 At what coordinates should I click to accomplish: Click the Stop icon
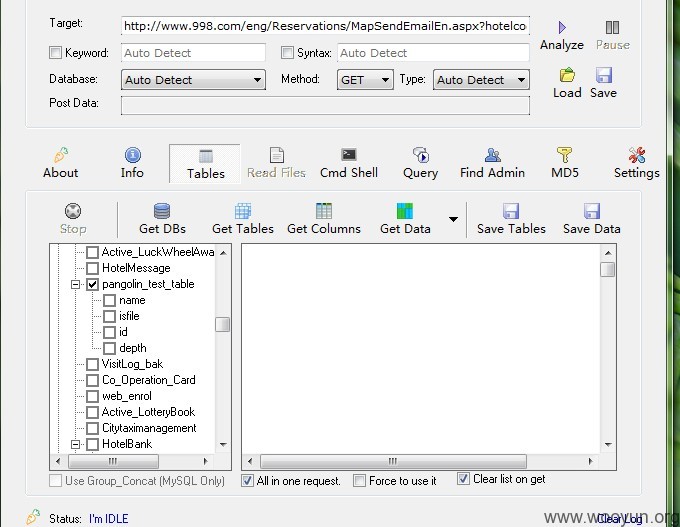click(73, 211)
